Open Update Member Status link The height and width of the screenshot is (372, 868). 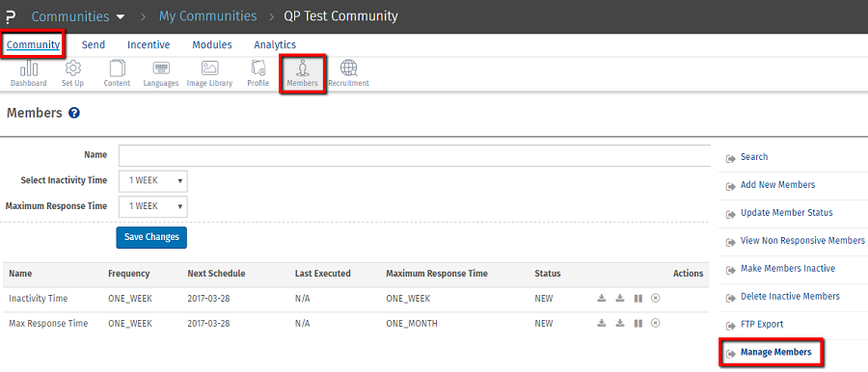[787, 213]
